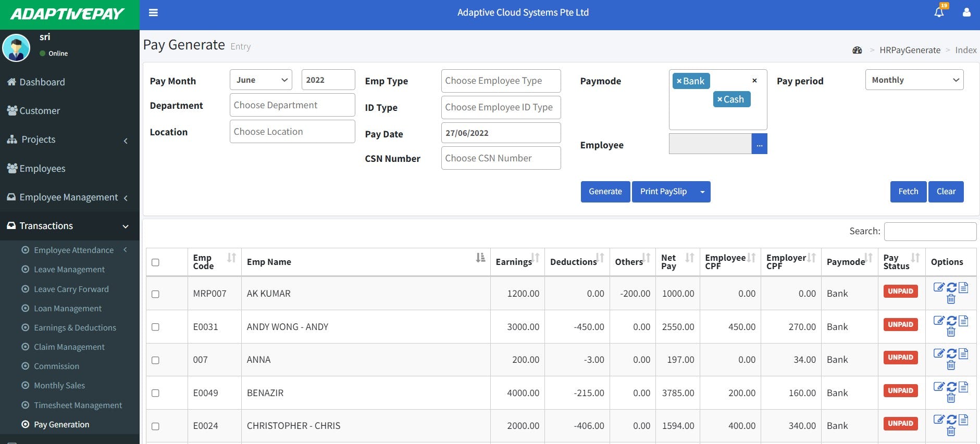Viewport: 980px width, 444px height.
Task: Expand the Employee Management menu
Action: [x=70, y=197]
